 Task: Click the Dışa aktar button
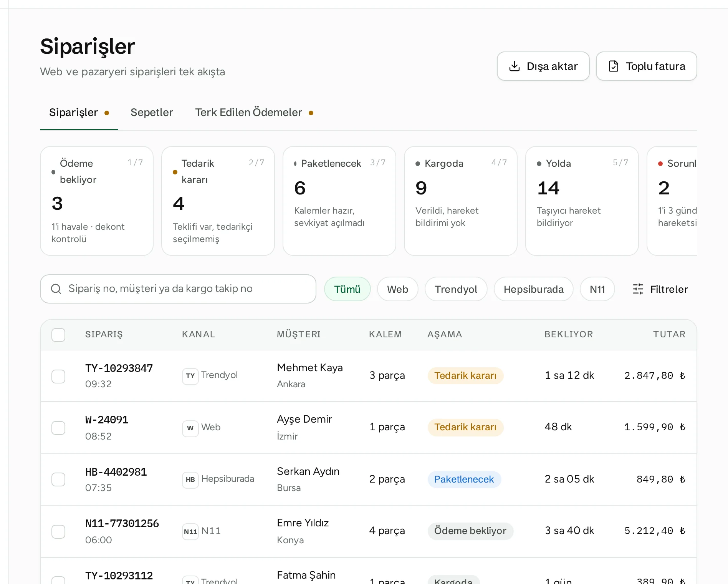point(543,66)
